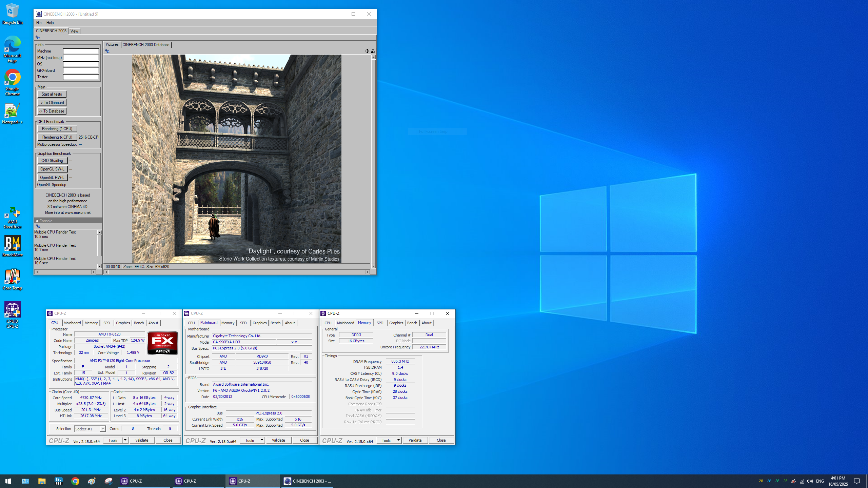Click the AMD FX processor logo in CPU-Z
The height and width of the screenshot is (488, 868).
(x=162, y=343)
